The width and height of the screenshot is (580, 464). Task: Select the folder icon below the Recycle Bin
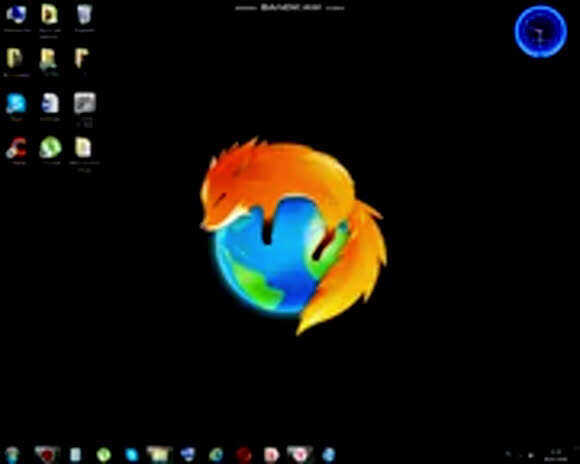pyautogui.click(x=82, y=58)
